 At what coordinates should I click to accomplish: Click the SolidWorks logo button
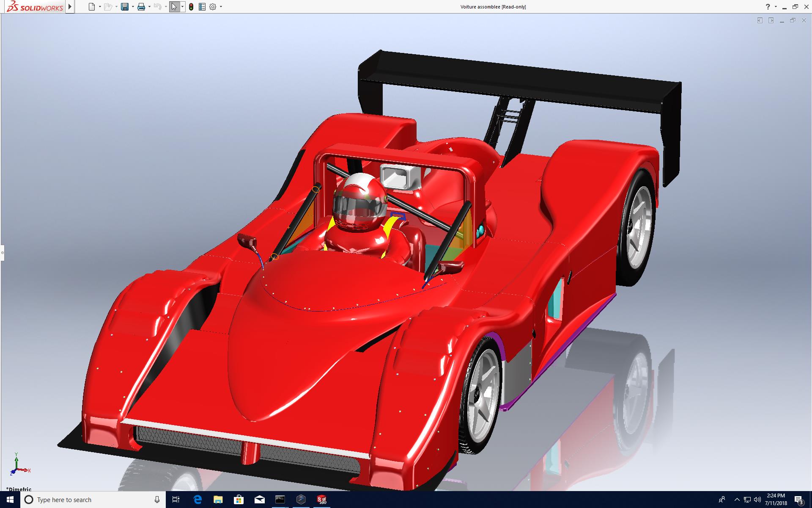[x=35, y=7]
